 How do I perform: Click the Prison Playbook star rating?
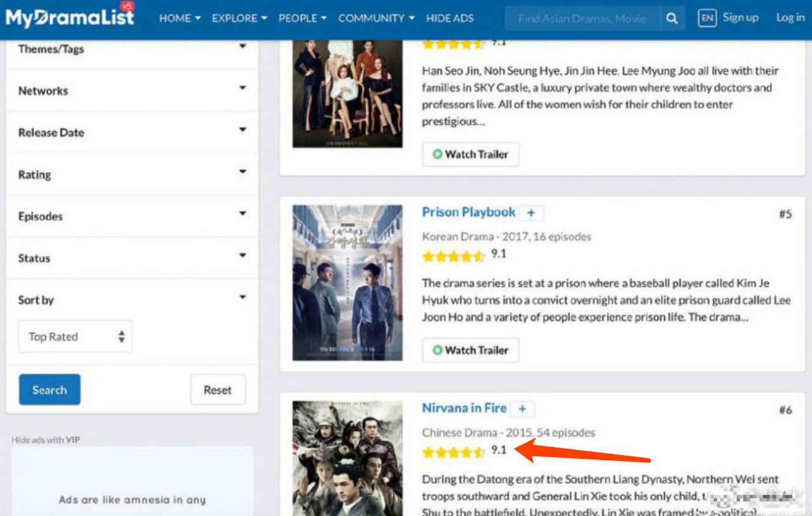click(454, 256)
